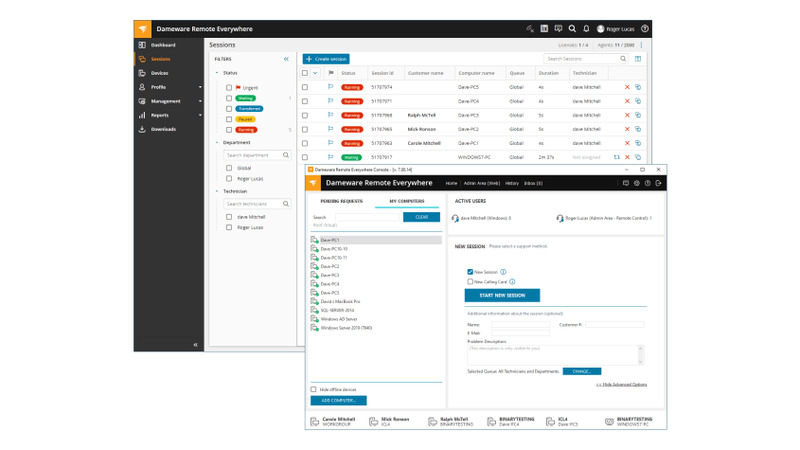Viewport: 800px width, 450px height.
Task: Collapse the Department filter section
Action: (x=217, y=143)
